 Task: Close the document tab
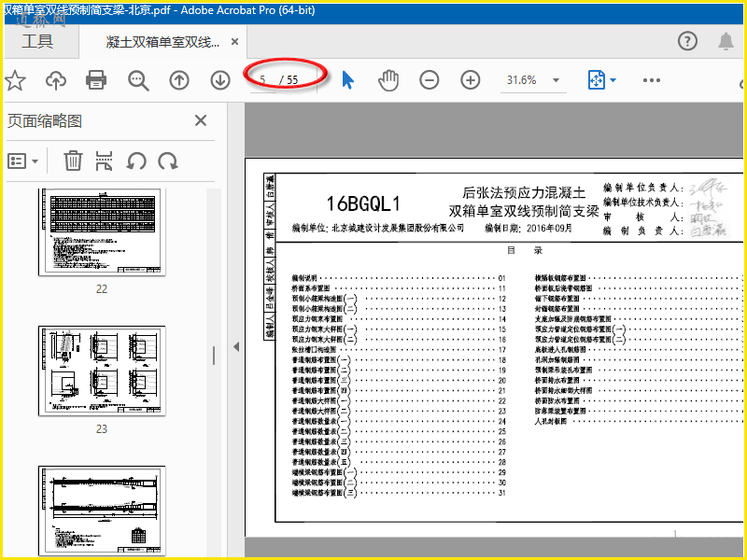234,42
